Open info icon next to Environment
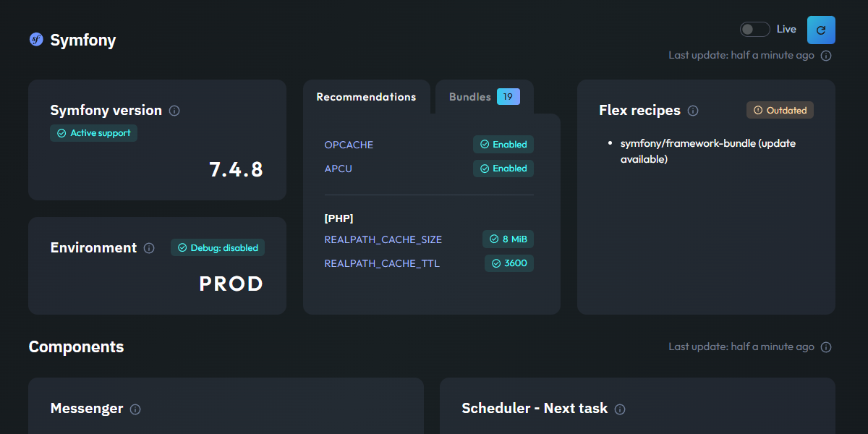Image resolution: width=868 pixels, height=434 pixels. click(149, 248)
